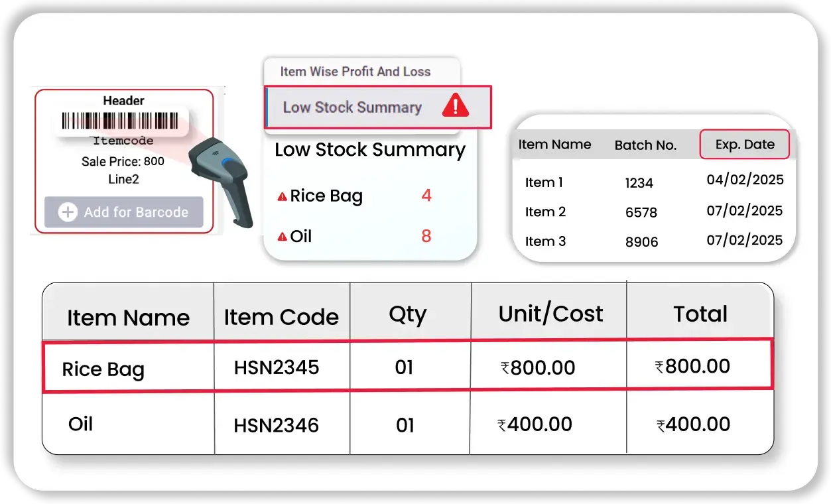Click the 04/02/2025 expiry date for Item 1
This screenshot has height=504, width=831.
point(745,180)
